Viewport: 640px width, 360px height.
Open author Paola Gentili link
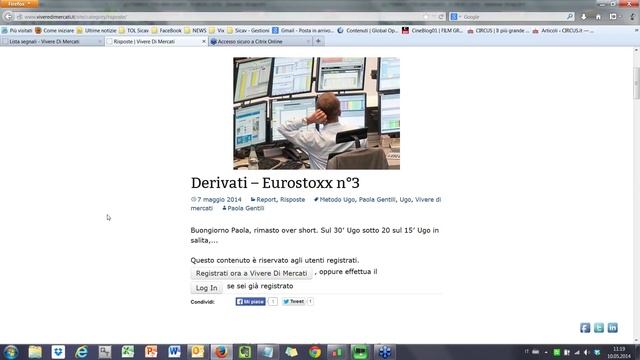(x=245, y=208)
